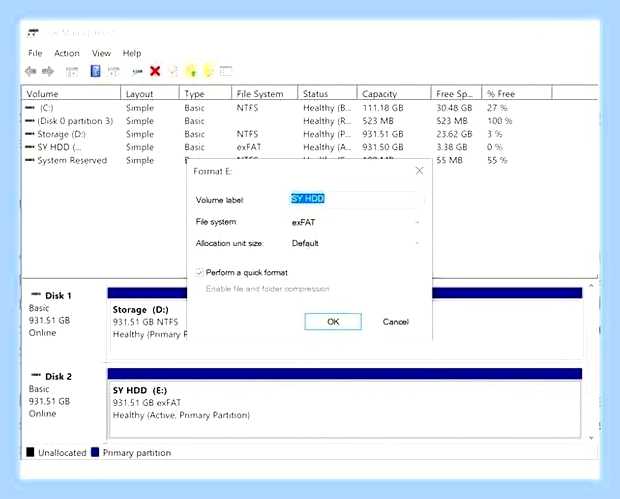The image size is (620, 499).
Task: Sort by the Capacity column header
Action: click(394, 94)
